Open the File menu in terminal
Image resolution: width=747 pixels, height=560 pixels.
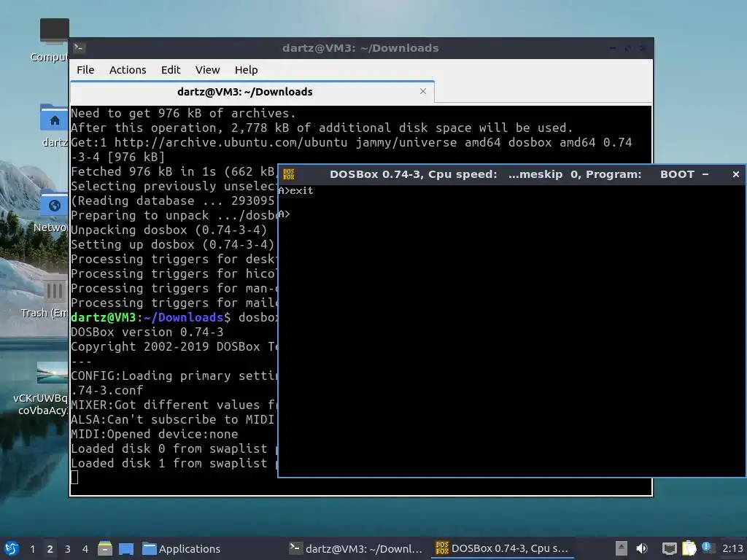[x=86, y=70]
